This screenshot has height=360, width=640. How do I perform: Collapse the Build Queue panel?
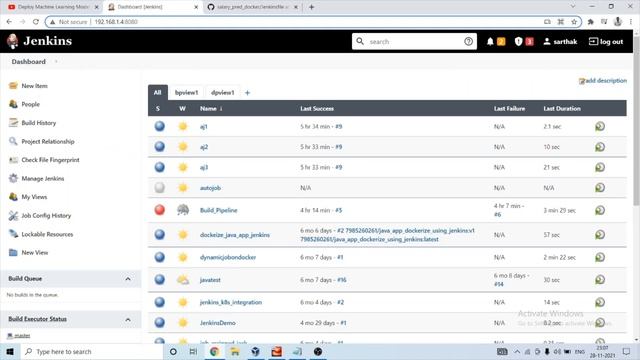[128, 279]
